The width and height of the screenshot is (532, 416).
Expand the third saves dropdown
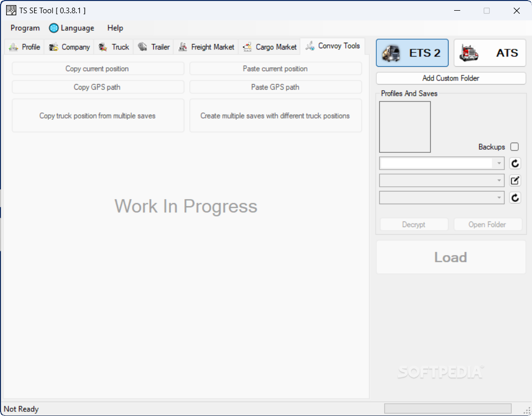499,198
